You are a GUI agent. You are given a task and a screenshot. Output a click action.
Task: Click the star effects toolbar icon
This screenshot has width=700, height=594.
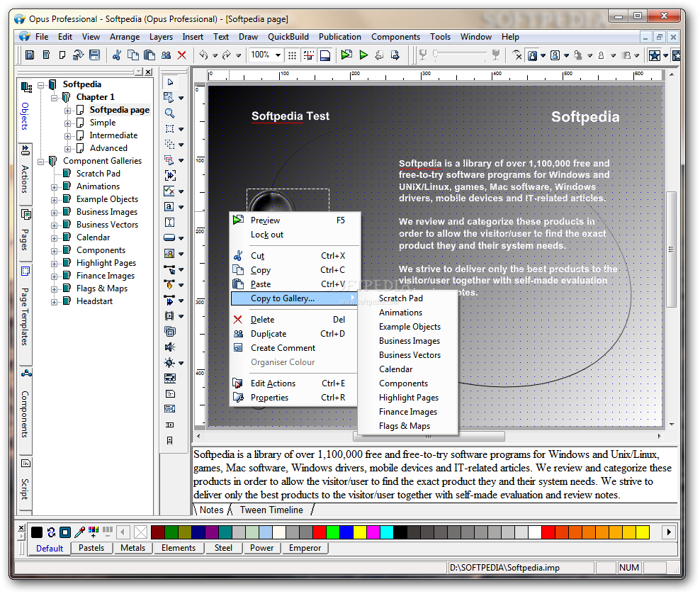click(655, 55)
